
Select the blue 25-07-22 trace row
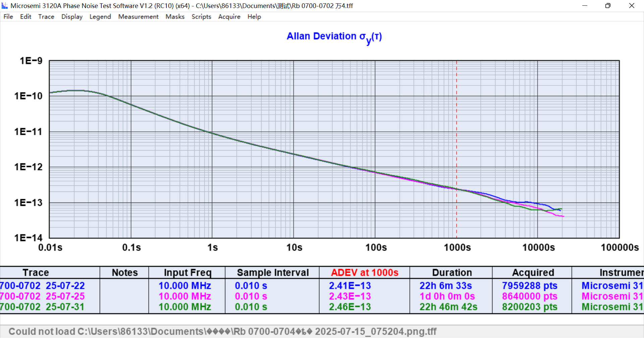[x=42, y=286]
